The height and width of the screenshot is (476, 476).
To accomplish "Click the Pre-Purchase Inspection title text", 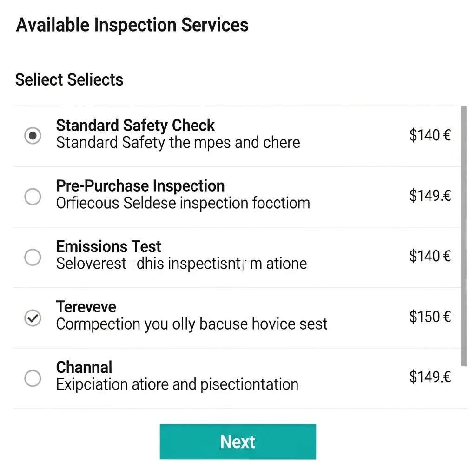I will point(140,186).
